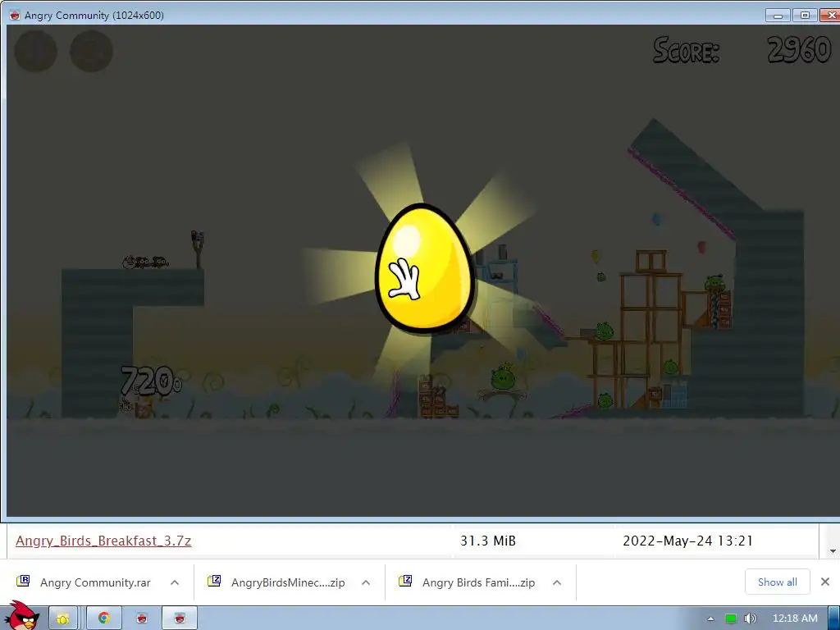Show hidden system tray icons
Image resolution: width=840 pixels, height=630 pixels.
point(710,619)
